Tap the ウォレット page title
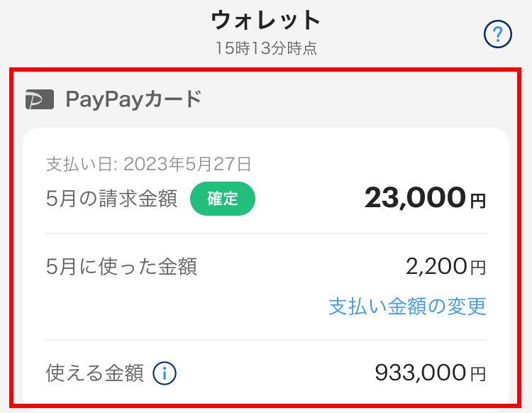 pos(266,20)
